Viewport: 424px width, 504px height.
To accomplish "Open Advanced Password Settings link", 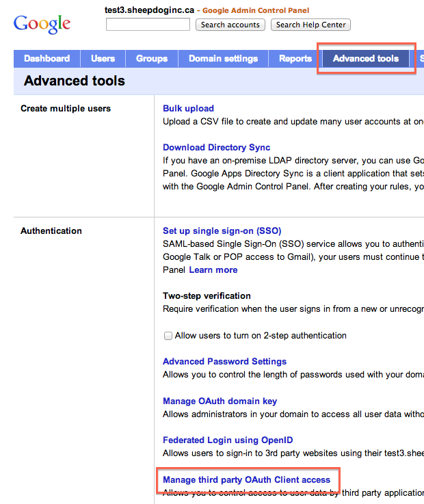I will [x=225, y=361].
